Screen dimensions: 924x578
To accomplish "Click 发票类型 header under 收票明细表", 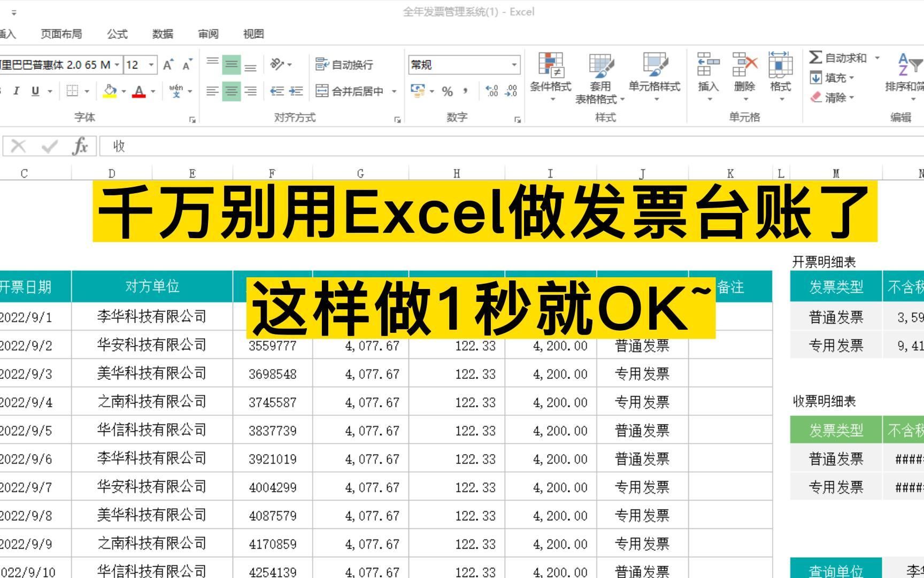I will click(x=836, y=430).
